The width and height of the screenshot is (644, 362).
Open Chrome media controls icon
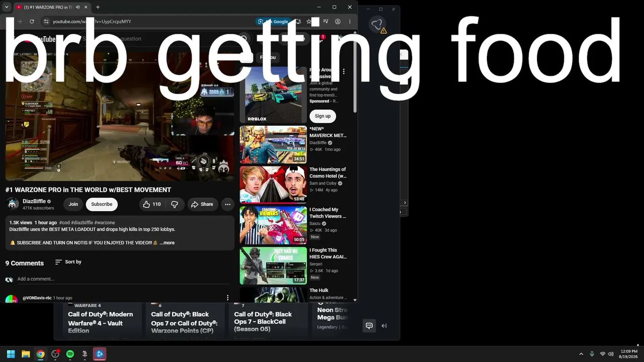pyautogui.click(x=326, y=22)
